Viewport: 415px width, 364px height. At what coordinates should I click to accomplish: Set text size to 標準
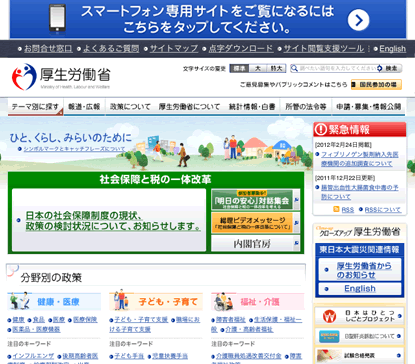[239, 68]
